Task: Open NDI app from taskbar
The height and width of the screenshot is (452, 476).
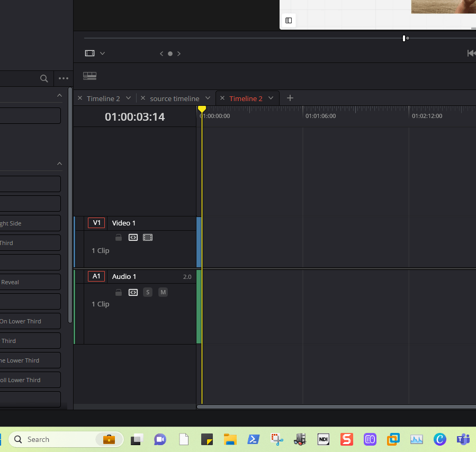Action: 324,439
